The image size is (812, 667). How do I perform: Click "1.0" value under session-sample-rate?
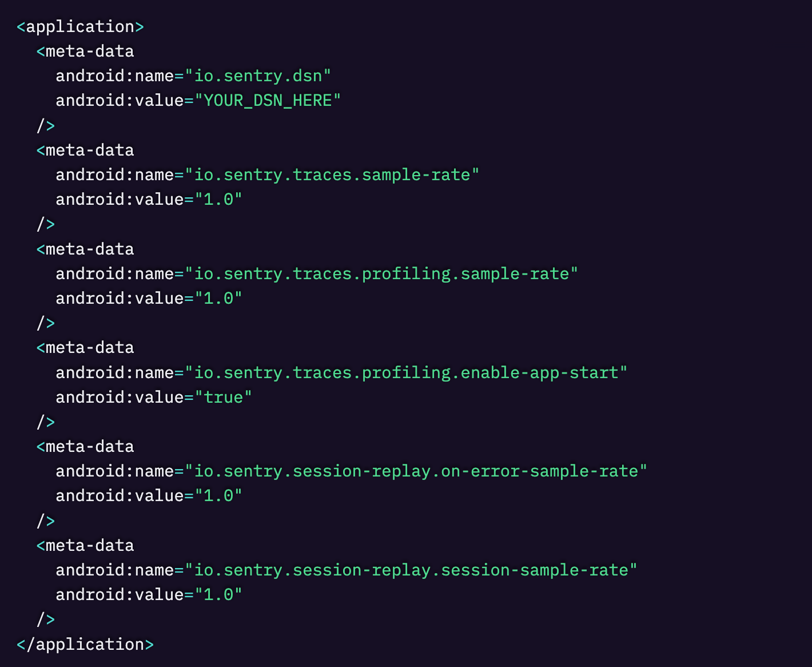[x=218, y=595]
